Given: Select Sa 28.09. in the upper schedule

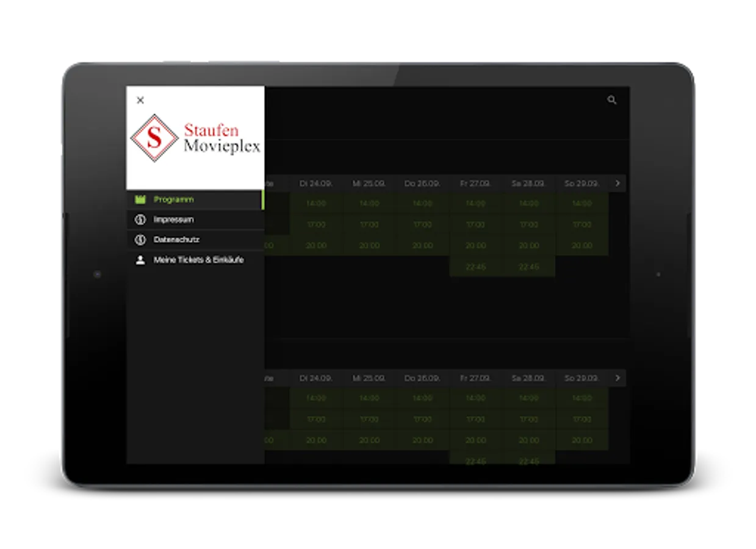Looking at the screenshot, I should click(x=528, y=183).
